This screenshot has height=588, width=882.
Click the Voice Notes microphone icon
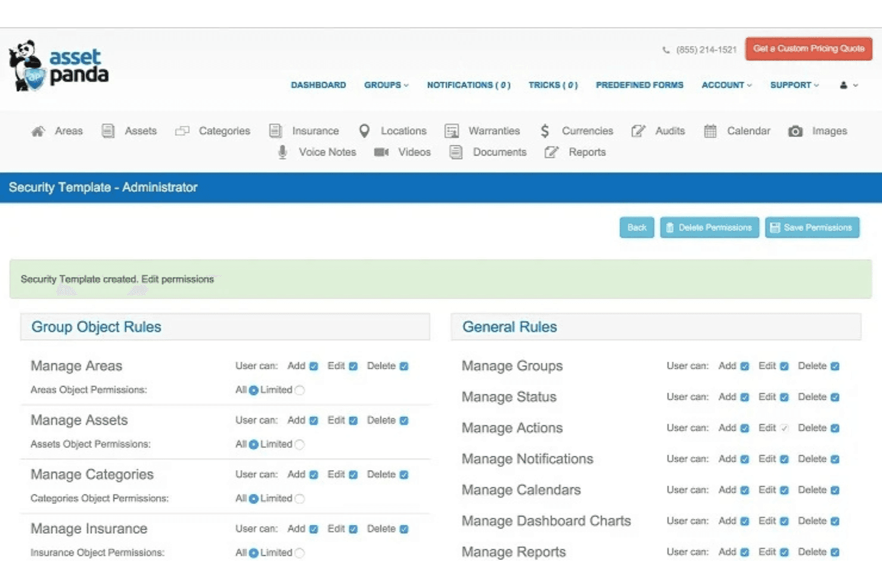pyautogui.click(x=282, y=153)
